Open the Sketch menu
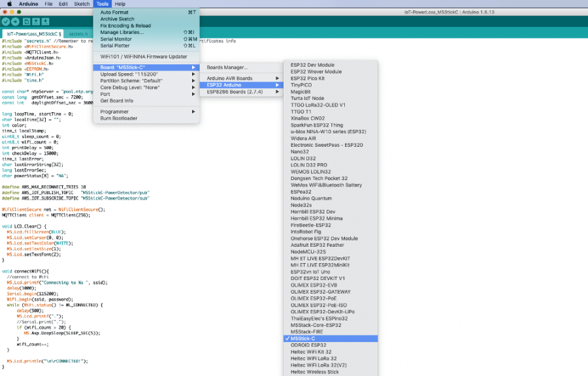This screenshot has height=376, width=588. [82, 4]
